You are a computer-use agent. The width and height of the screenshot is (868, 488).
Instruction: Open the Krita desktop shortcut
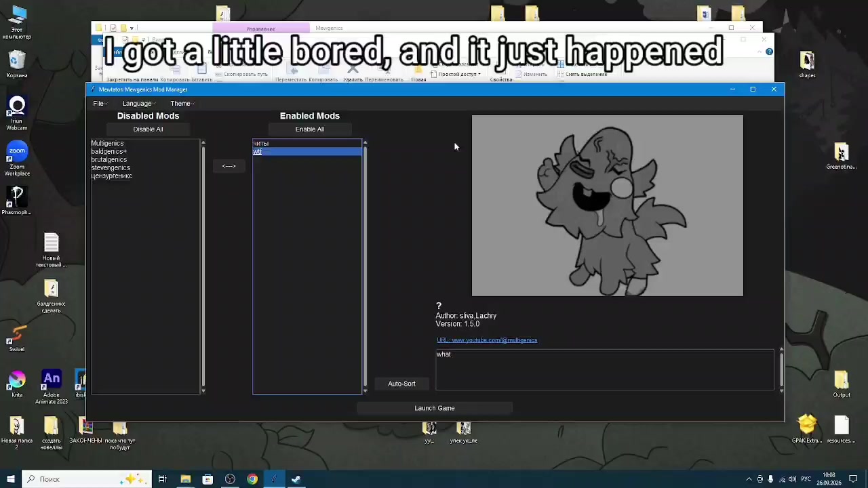tap(17, 384)
